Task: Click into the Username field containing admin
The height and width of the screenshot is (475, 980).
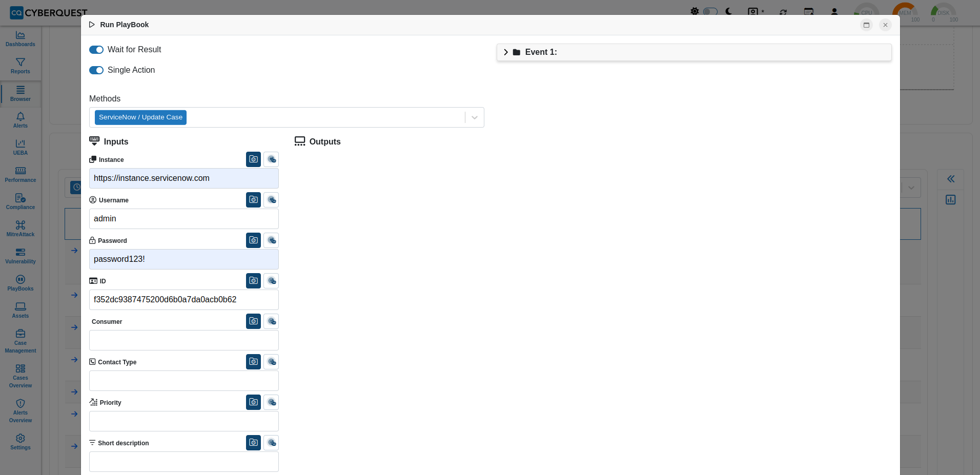Action: (x=184, y=219)
